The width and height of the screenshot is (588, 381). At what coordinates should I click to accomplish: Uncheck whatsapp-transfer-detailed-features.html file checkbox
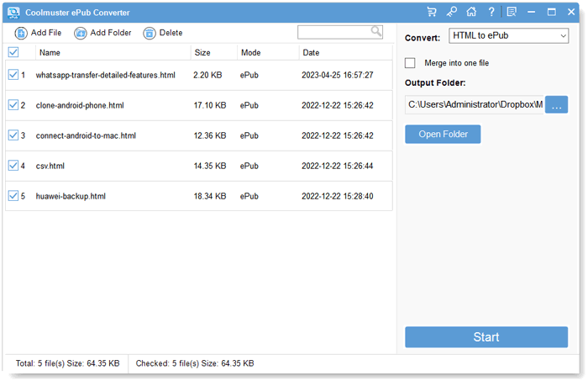(13, 75)
